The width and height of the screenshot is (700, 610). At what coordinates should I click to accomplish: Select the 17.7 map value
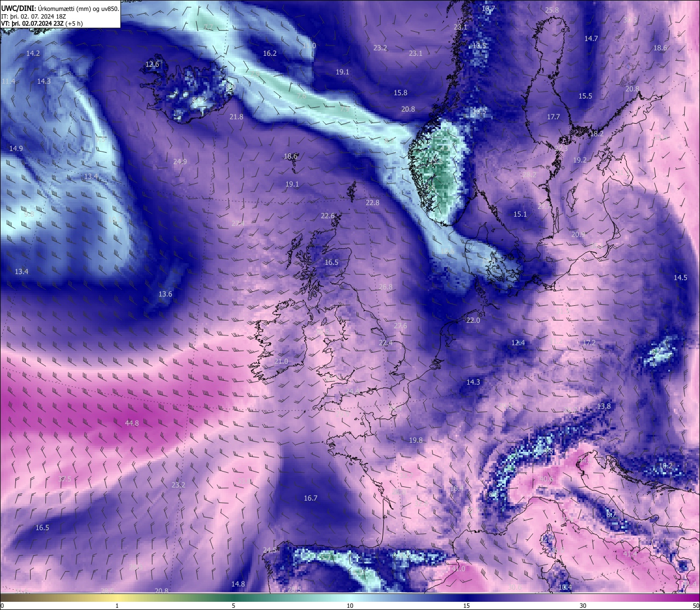click(553, 117)
